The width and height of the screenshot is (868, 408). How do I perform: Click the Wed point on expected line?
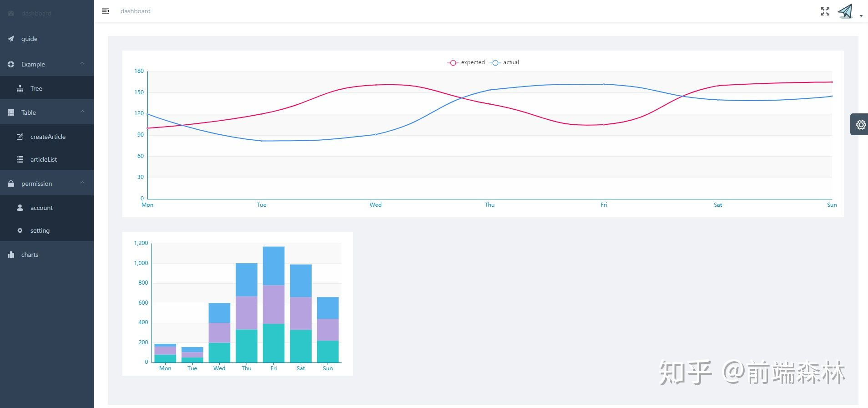tap(376, 85)
